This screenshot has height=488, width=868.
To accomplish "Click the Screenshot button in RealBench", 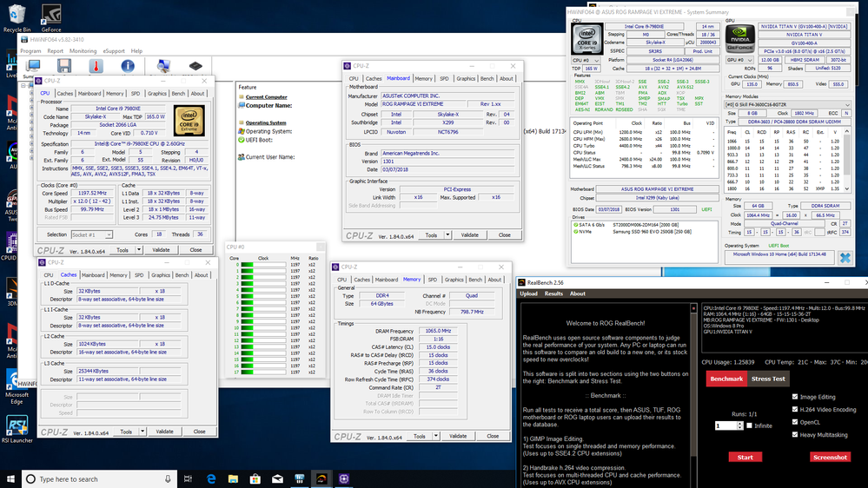I will 830,457.
